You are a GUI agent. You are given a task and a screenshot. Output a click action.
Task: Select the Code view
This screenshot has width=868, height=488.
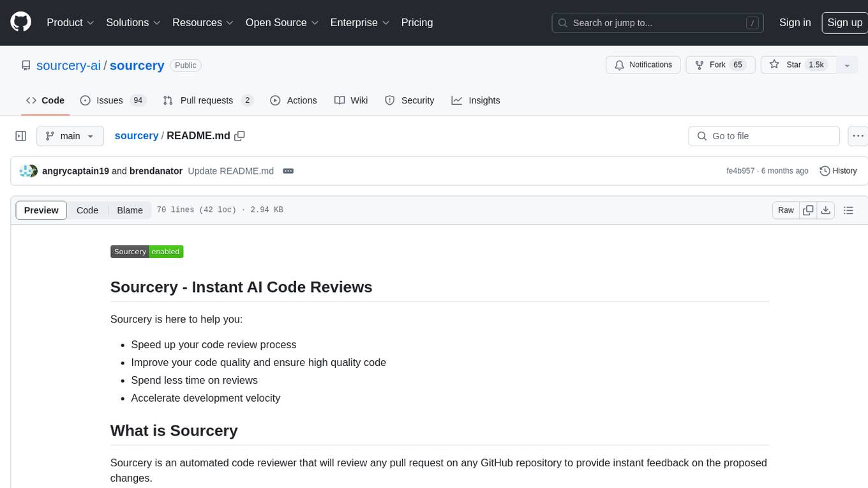[87, 210]
